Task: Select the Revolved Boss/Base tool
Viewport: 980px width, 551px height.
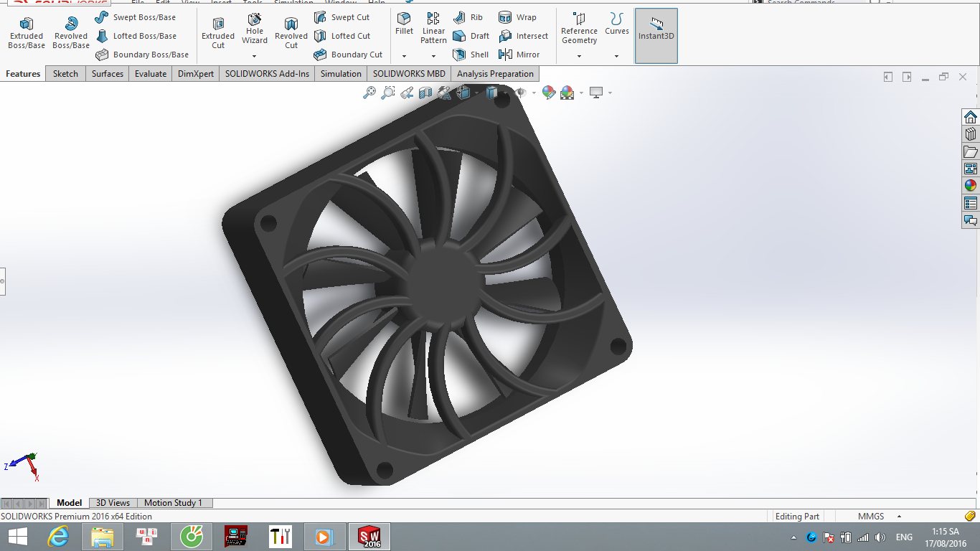Action: point(71,33)
